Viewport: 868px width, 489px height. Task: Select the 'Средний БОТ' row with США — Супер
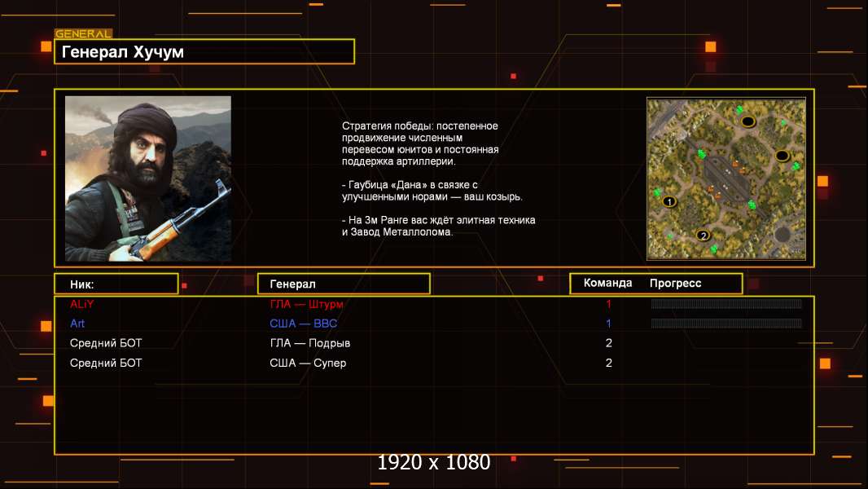tap(434, 363)
